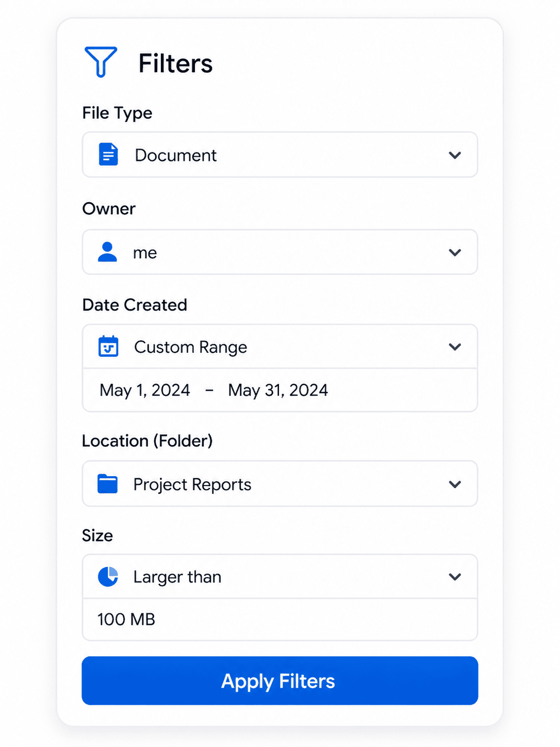Expand the Location folder dropdown

pos(454,484)
